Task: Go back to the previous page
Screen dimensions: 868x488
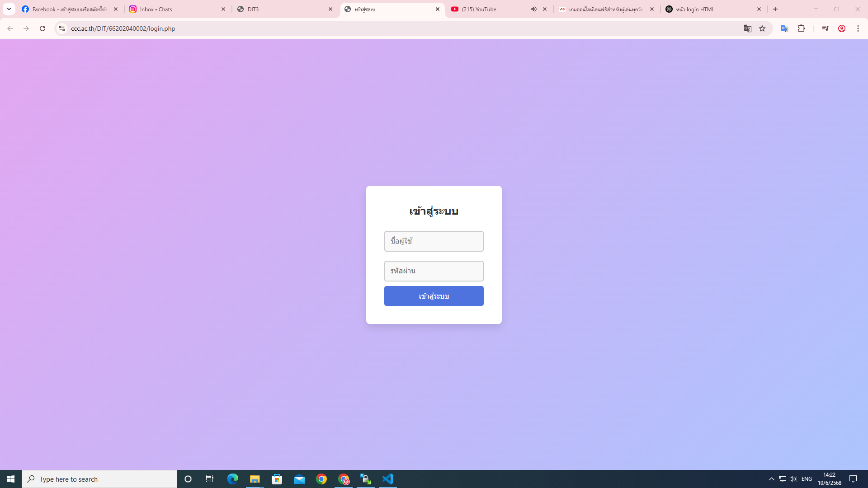Action: click(10, 28)
